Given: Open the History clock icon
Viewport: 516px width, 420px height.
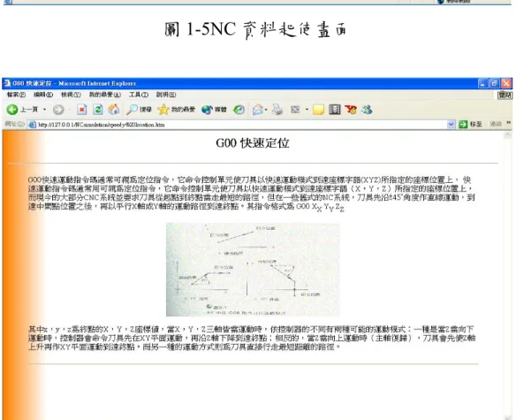Looking at the screenshot, I should tap(239, 110).
